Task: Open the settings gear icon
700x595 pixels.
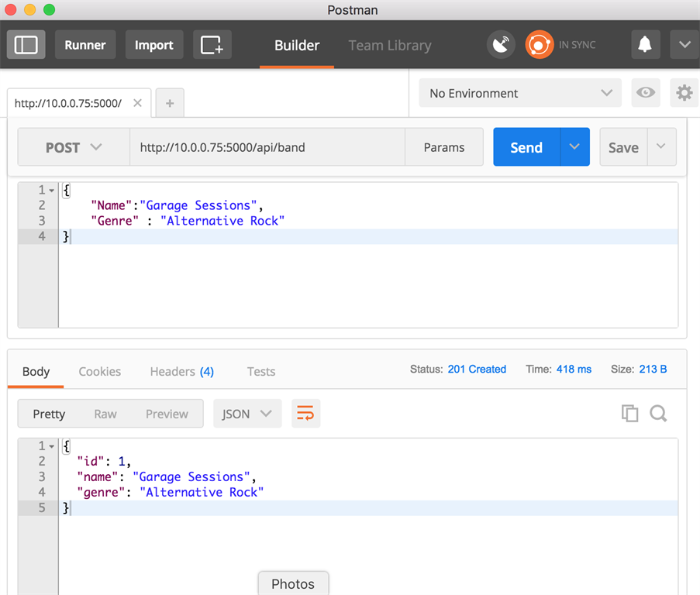Action: (684, 93)
